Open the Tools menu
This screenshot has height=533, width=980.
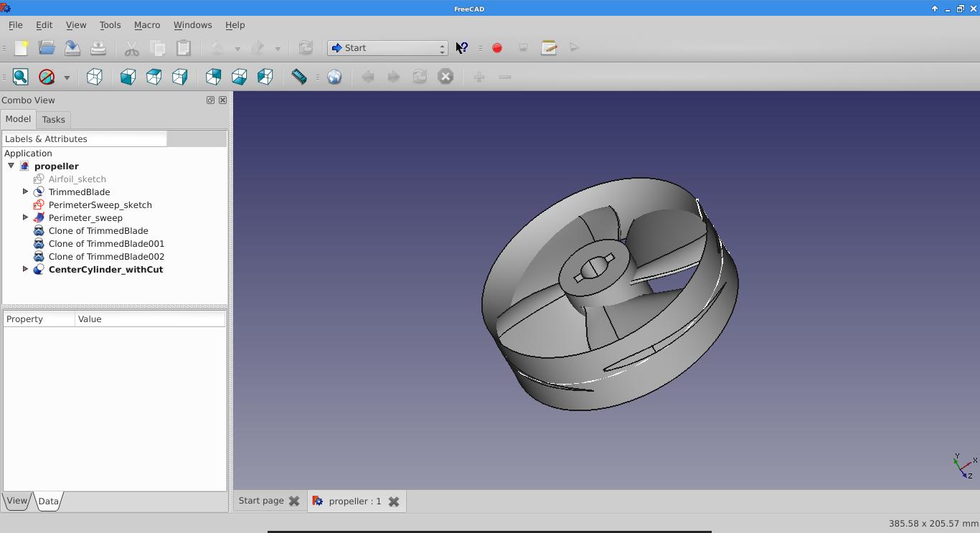(110, 24)
